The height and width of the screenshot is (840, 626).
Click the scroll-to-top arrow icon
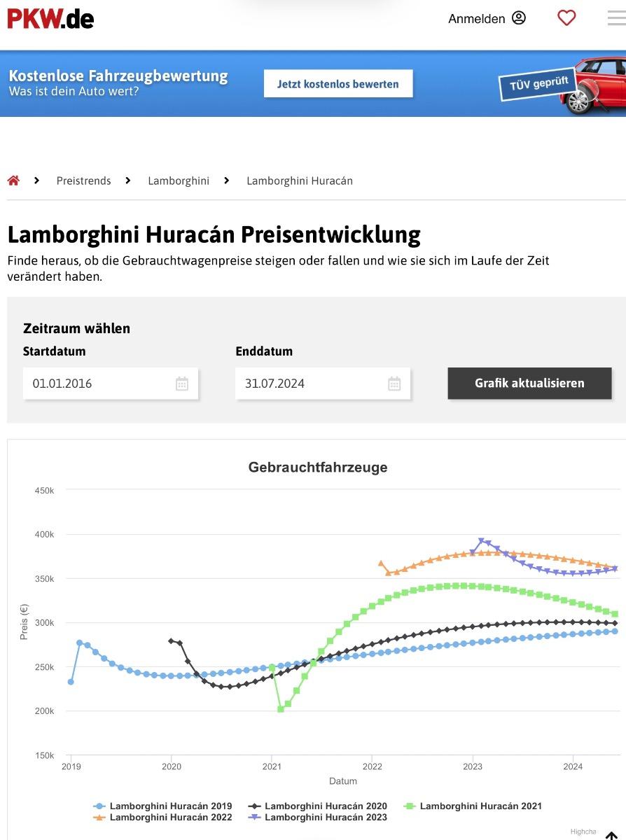(611, 835)
